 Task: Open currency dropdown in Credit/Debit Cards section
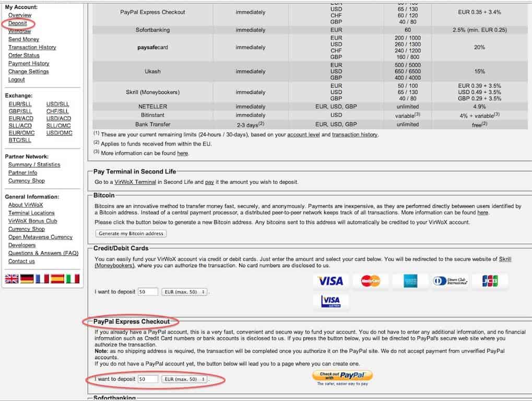coord(185,292)
